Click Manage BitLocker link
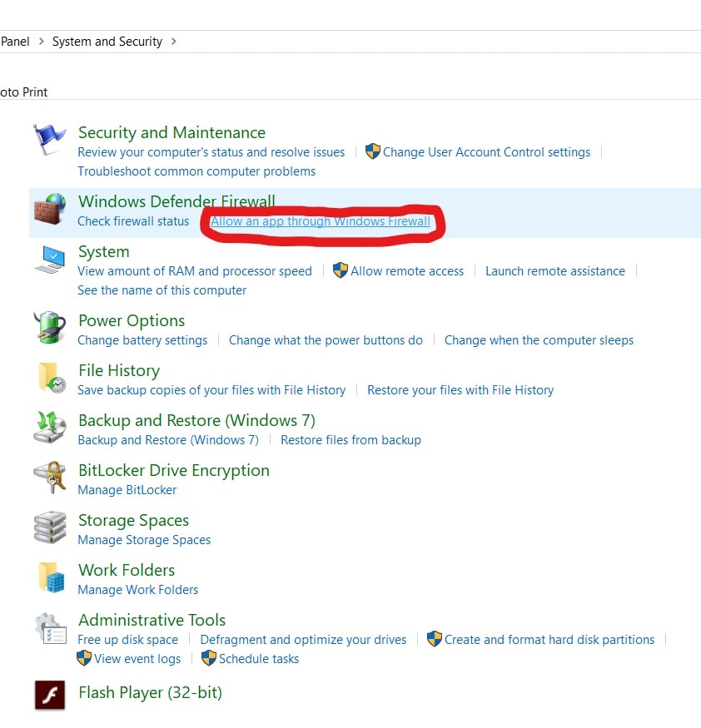701x728 pixels. pos(127,490)
